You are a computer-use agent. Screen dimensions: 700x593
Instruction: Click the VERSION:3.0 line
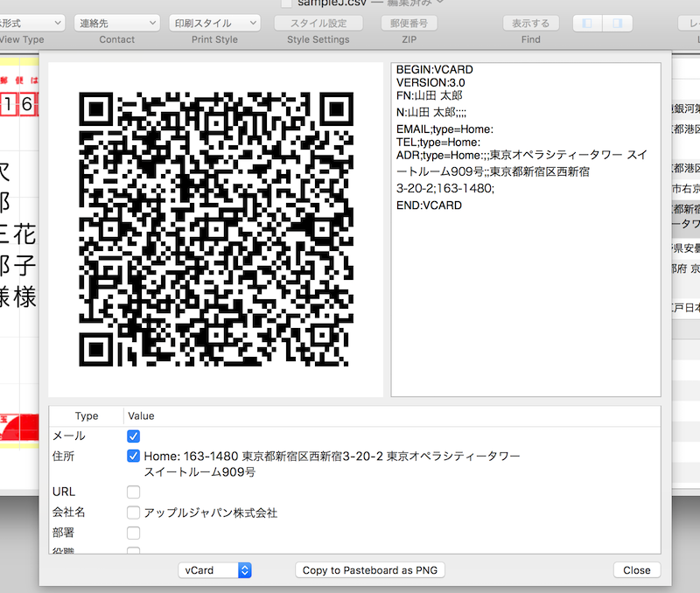click(430, 82)
